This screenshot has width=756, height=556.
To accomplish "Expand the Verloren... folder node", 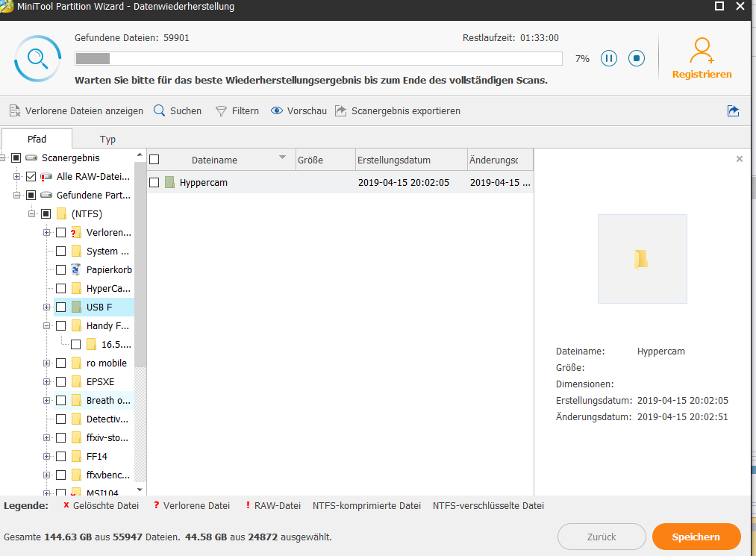I will click(47, 232).
